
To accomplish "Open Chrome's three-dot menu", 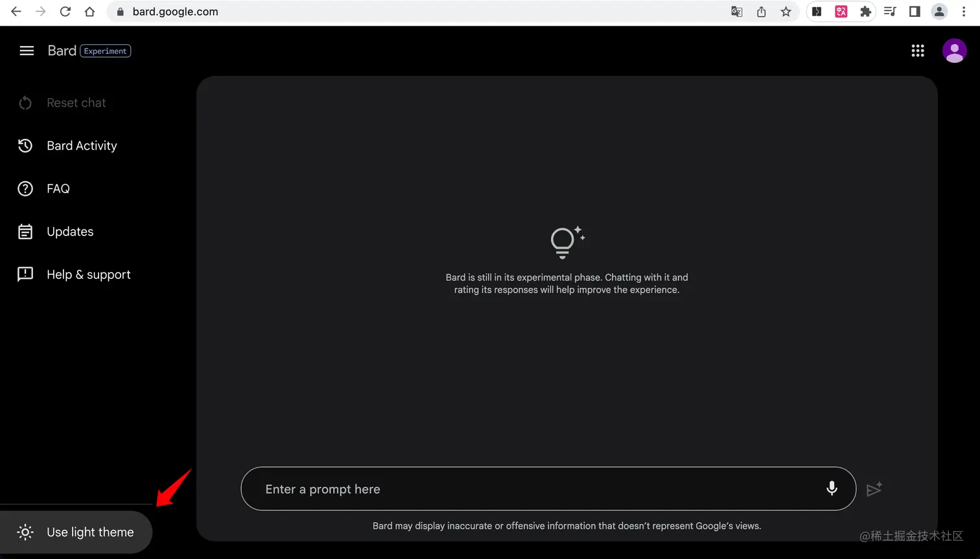I will [x=964, y=12].
